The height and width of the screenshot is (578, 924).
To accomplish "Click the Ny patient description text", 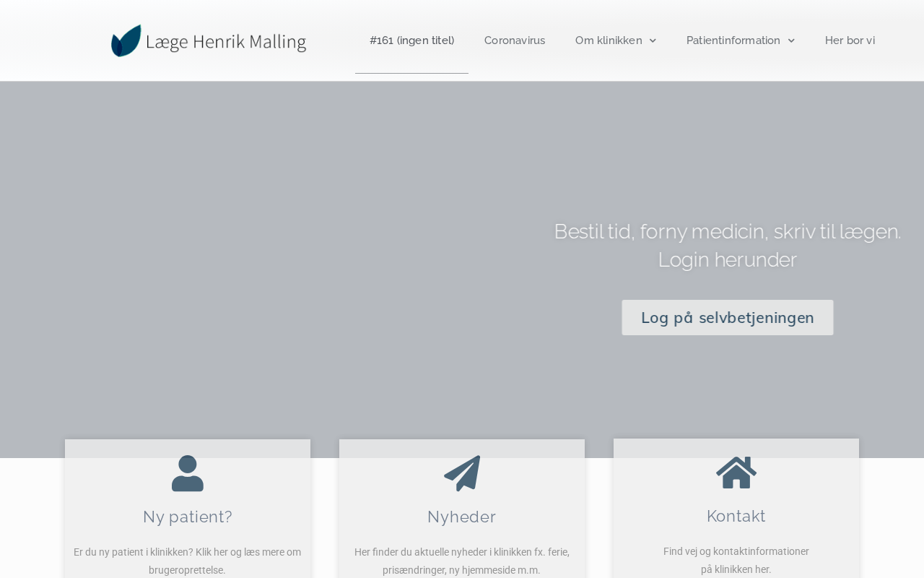I will coord(188,561).
